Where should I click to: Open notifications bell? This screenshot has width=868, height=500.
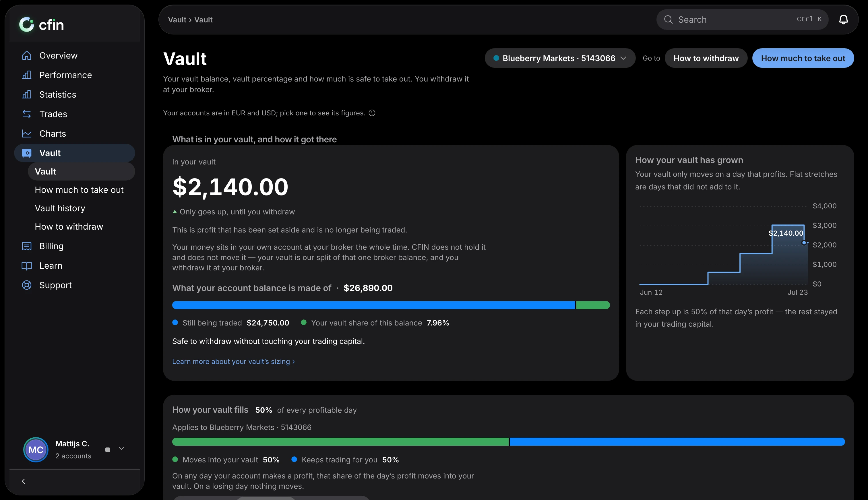pos(844,20)
